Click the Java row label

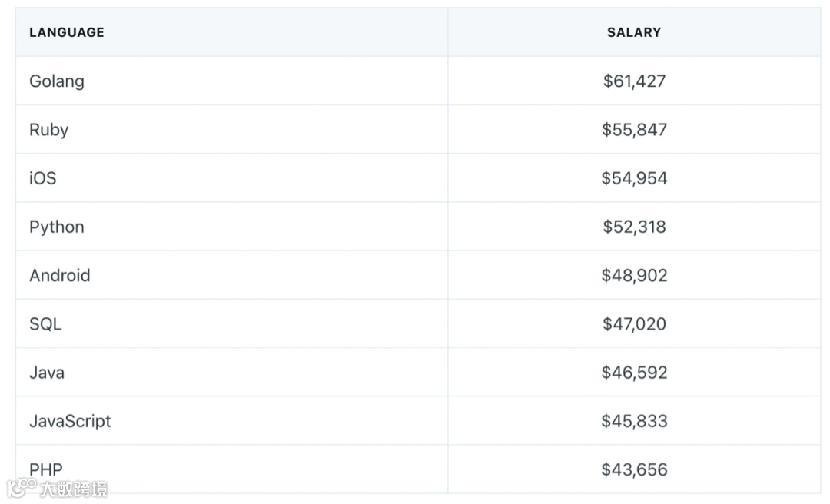click(x=47, y=373)
